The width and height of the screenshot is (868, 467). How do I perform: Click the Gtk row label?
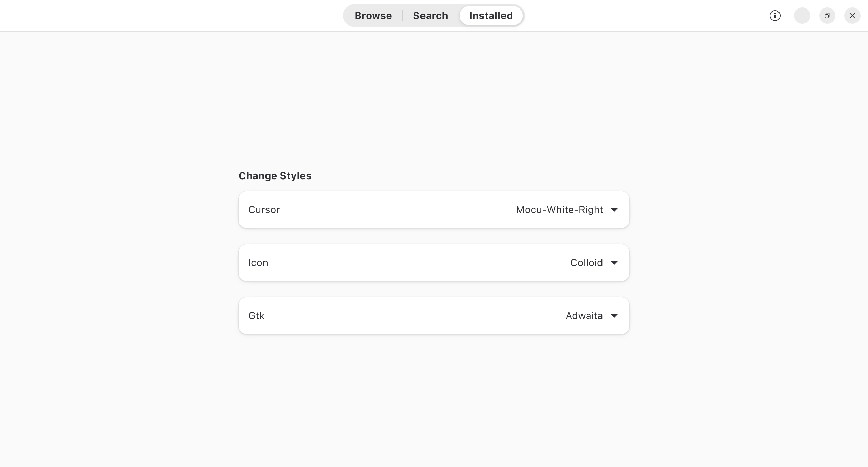256,316
